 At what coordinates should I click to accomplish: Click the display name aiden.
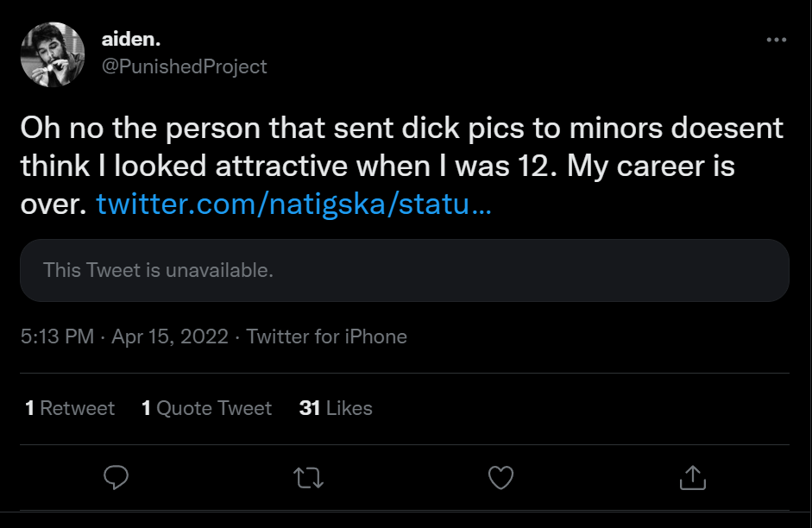(x=131, y=40)
